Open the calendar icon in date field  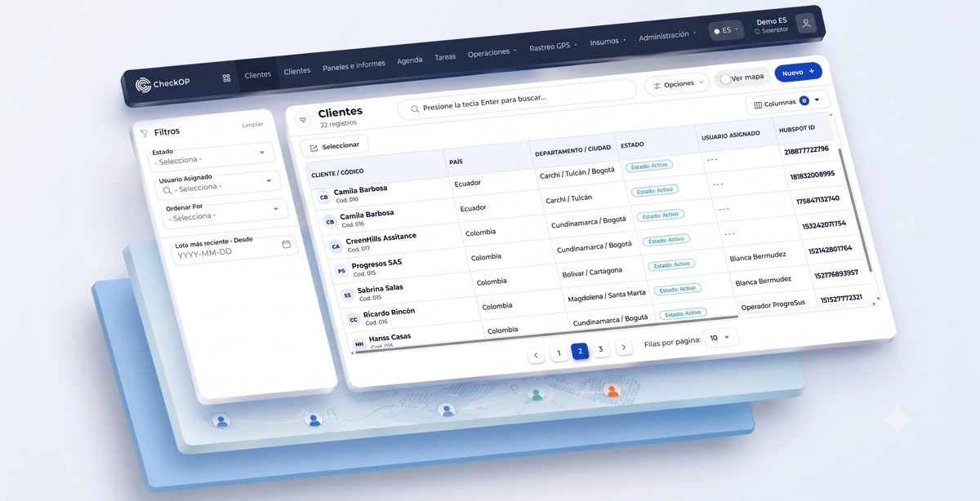pos(286,244)
